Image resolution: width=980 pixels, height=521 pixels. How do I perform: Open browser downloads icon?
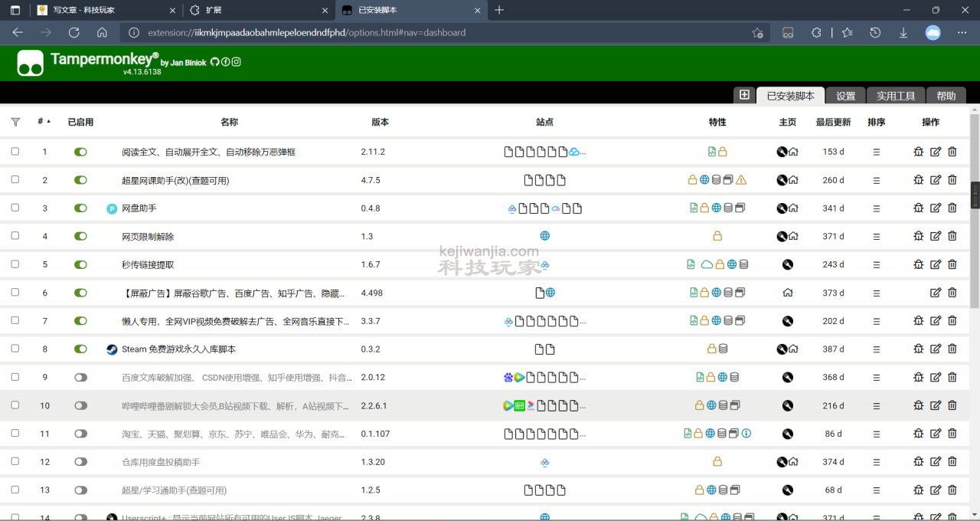click(x=903, y=33)
